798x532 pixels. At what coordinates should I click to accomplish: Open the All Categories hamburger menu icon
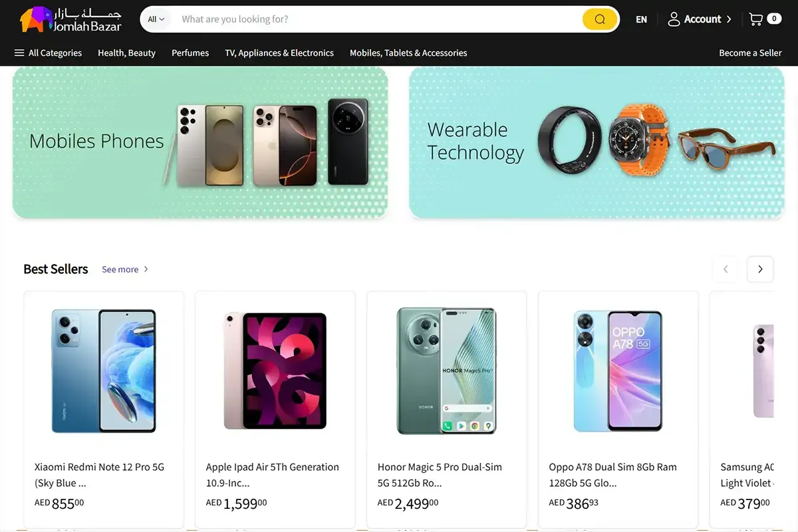[x=19, y=53]
